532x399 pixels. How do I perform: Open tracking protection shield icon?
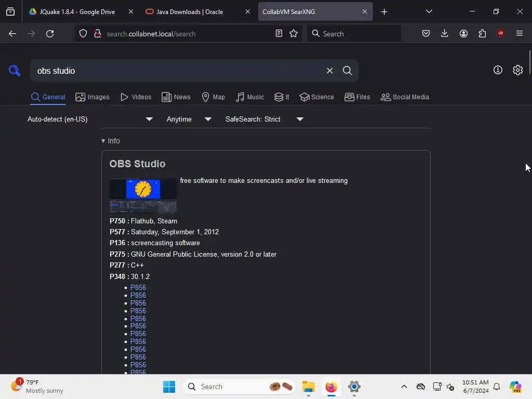83,34
